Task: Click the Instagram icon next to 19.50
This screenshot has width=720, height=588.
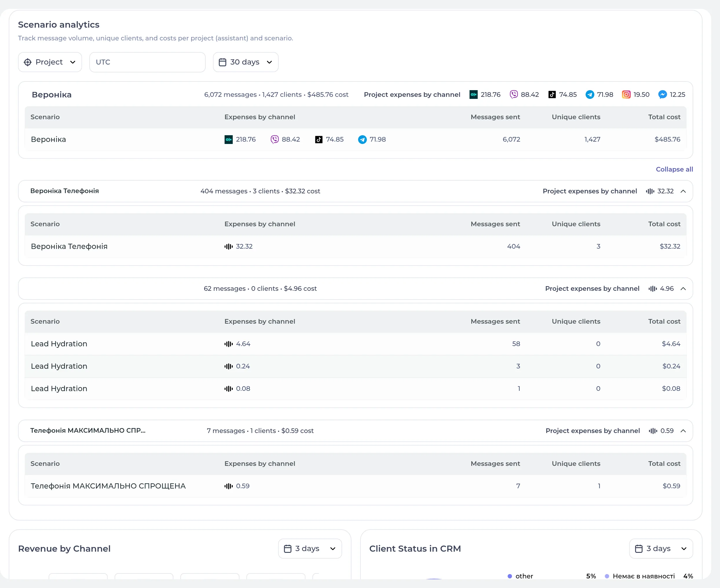Action: coord(627,95)
